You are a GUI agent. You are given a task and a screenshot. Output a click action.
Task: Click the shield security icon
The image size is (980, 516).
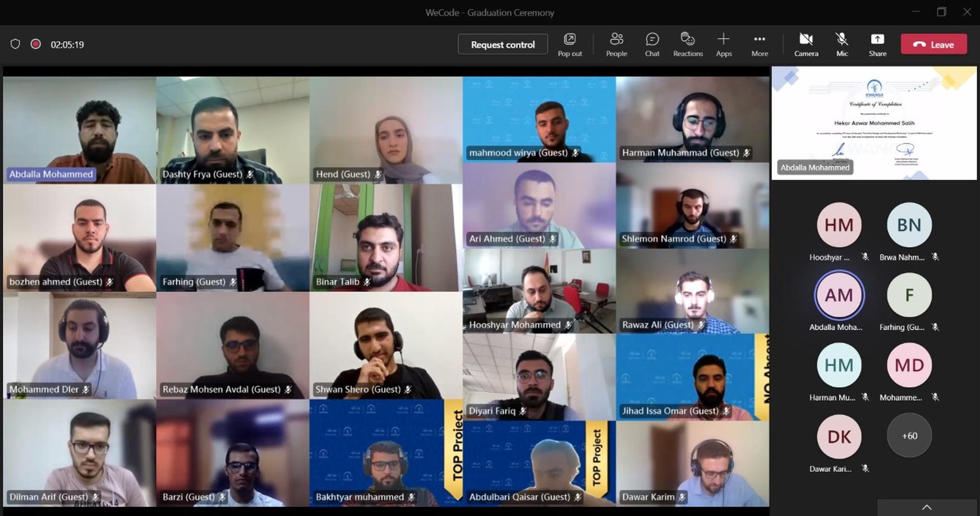point(15,44)
